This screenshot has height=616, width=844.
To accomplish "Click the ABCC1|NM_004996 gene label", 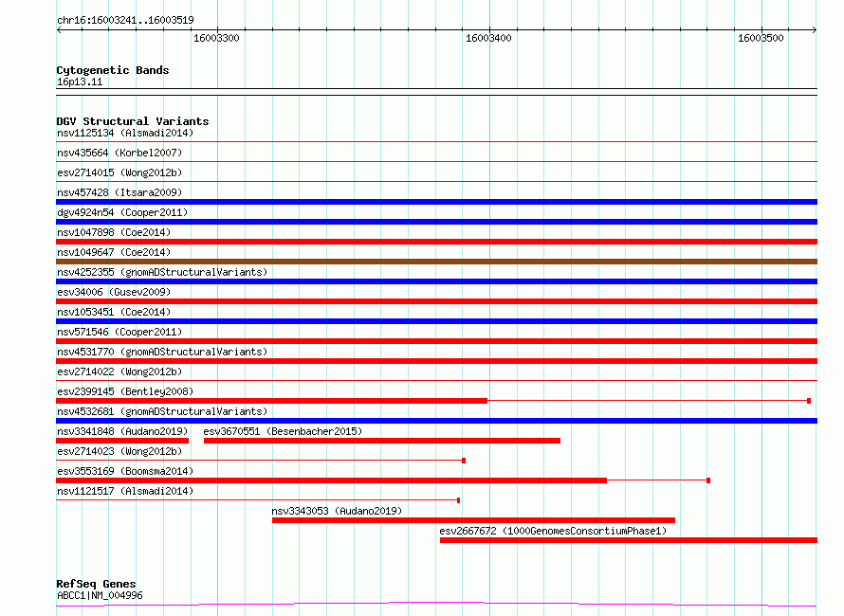I will 100,595.
